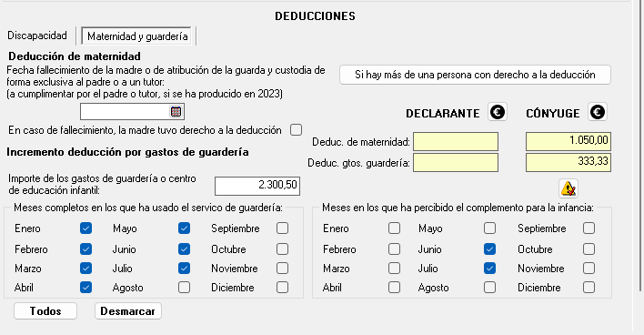Viewport: 644px width, 335px height.
Task: Click Cónyuge deduc. gtos. guardería field
Action: click(569, 162)
